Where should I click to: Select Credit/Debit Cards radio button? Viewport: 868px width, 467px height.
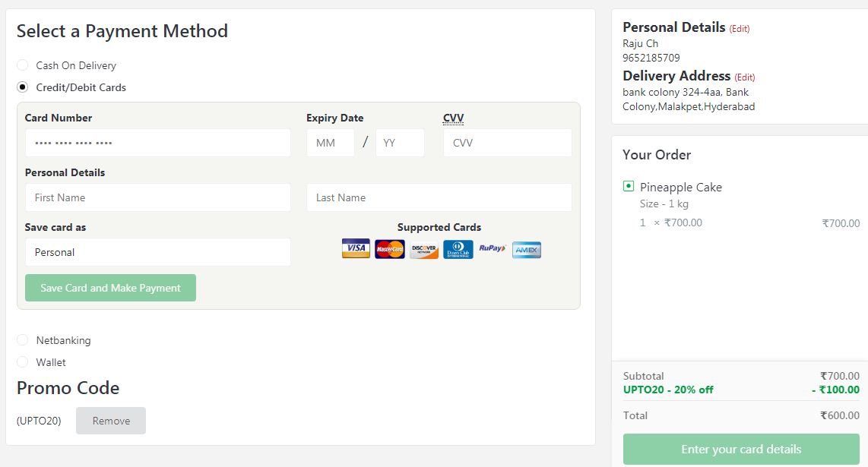(x=23, y=87)
